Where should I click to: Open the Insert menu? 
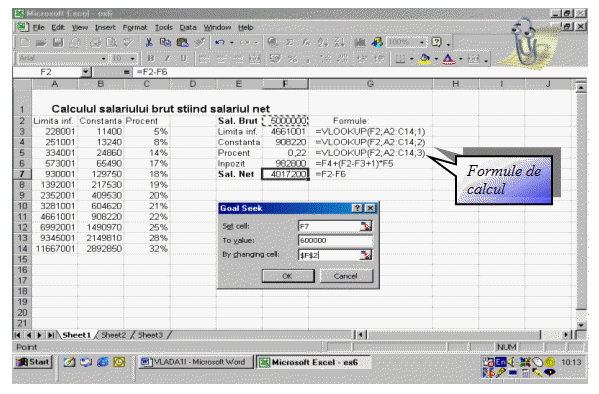click(105, 28)
